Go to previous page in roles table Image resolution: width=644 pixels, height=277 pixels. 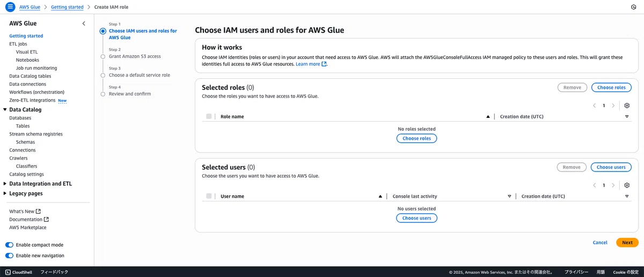tap(595, 106)
